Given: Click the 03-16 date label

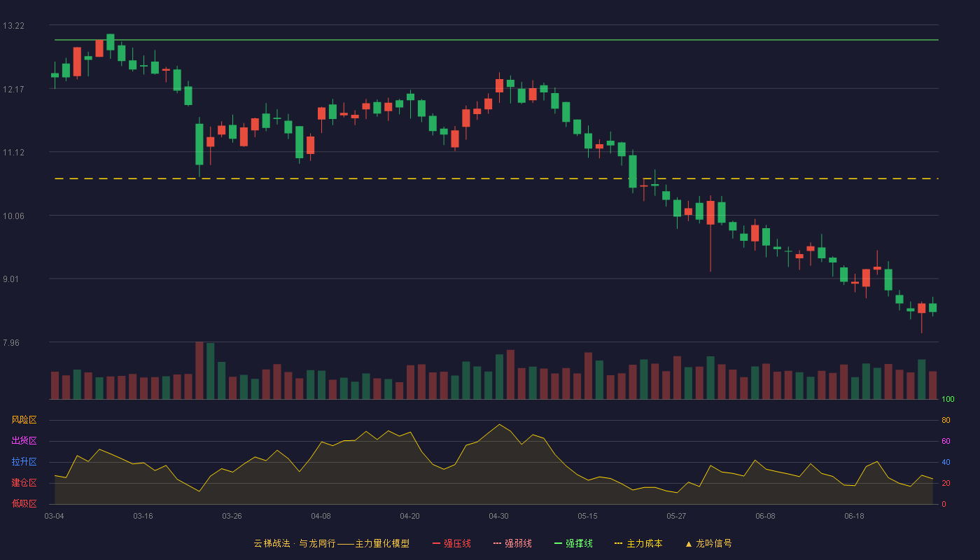Looking at the screenshot, I should pyautogui.click(x=143, y=516).
